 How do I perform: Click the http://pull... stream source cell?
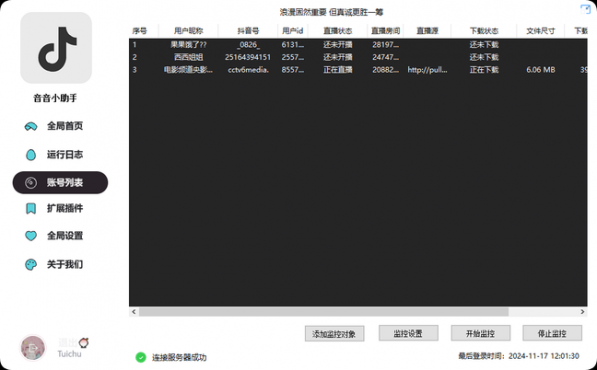tap(427, 70)
